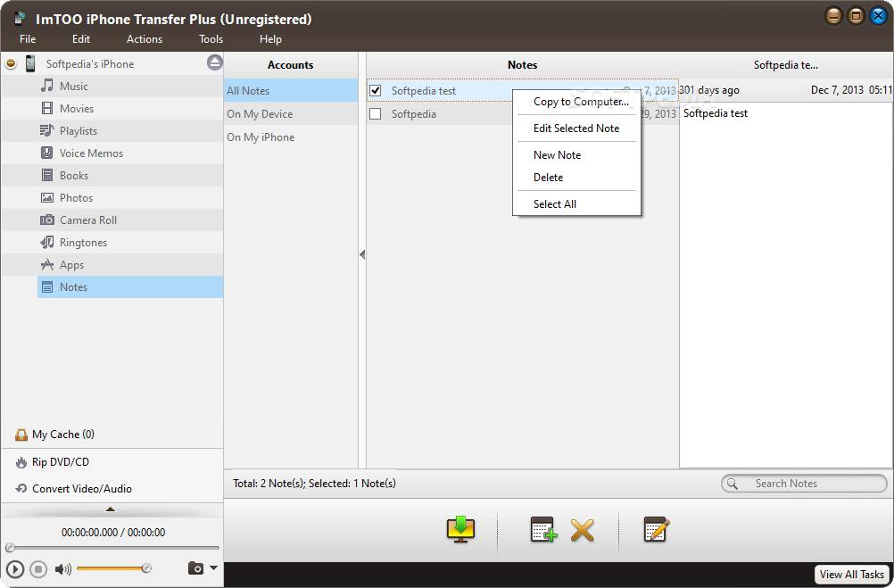Click the Convert Video/Audio arrow icon

(x=21, y=489)
